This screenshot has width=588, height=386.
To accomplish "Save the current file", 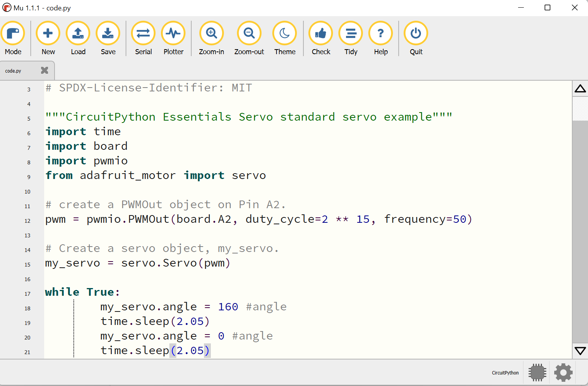I will click(x=108, y=33).
